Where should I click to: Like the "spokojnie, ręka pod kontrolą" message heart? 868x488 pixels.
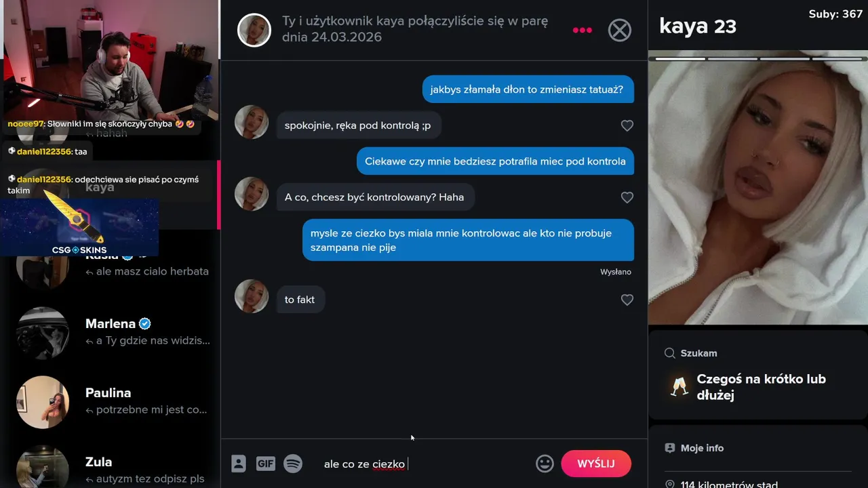[x=627, y=125]
